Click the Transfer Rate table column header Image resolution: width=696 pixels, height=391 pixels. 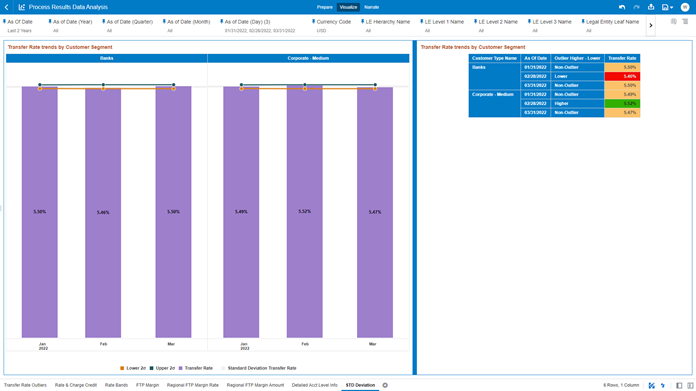tap(622, 58)
